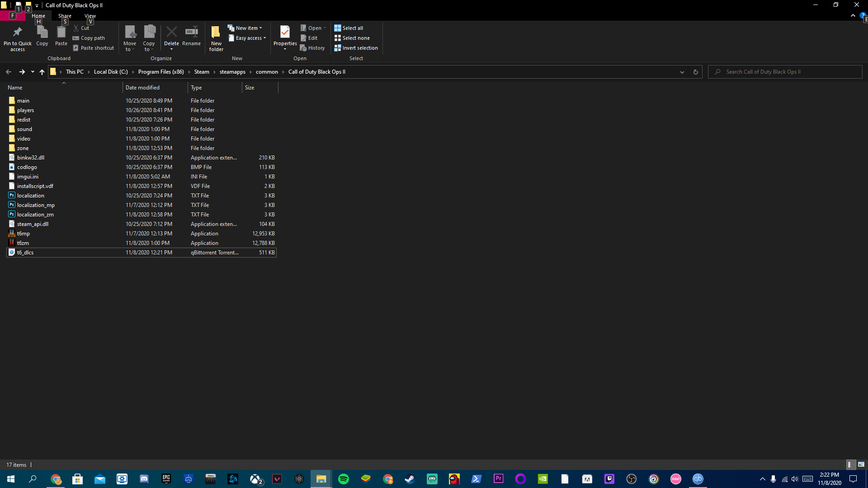Screen dimensions: 868x488
Task: Switch to large icons view layout
Action: 861,465
